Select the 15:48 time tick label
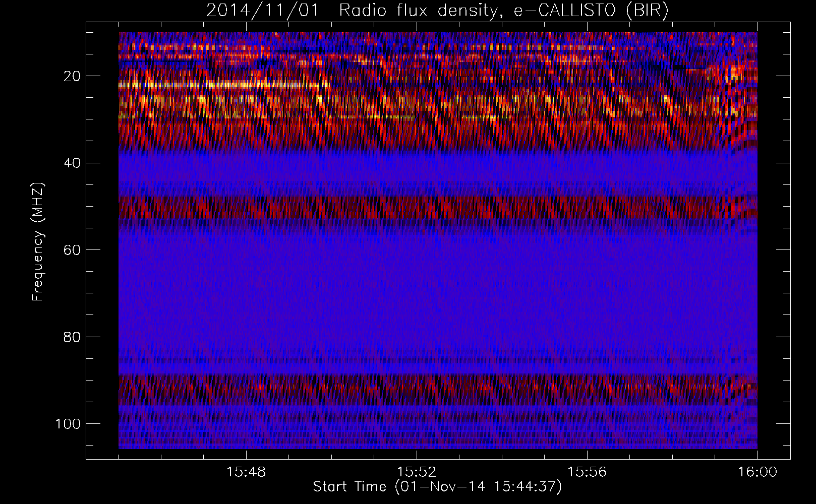The image size is (816, 504). tap(246, 472)
